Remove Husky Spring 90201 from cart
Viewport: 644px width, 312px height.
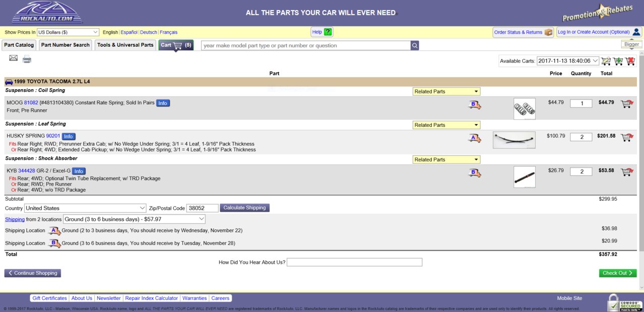(x=627, y=137)
